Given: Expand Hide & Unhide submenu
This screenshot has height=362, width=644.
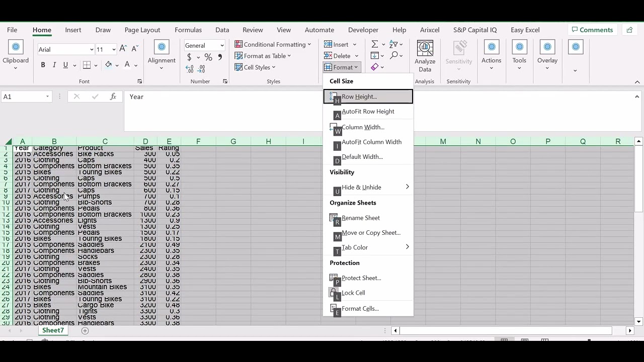Looking at the screenshot, I should click(x=368, y=187).
